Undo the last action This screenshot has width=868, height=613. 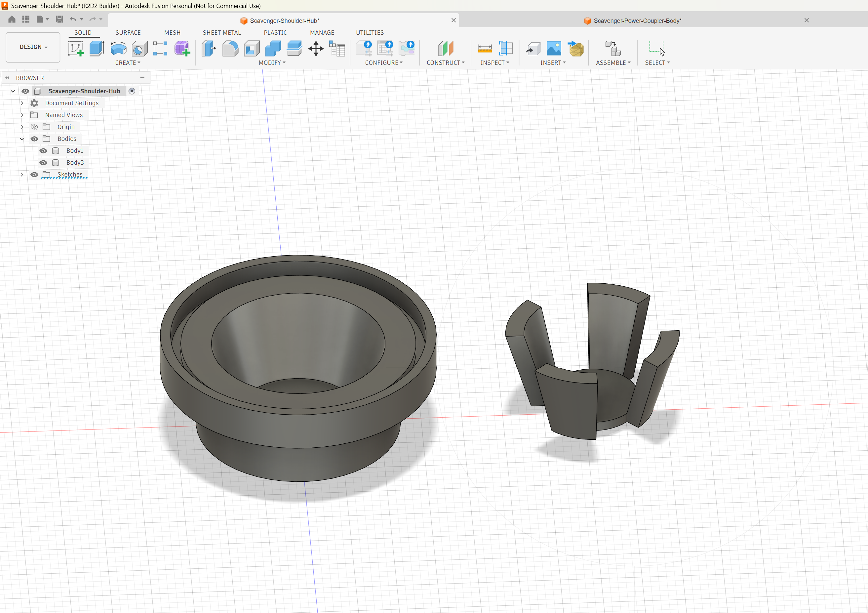point(73,19)
